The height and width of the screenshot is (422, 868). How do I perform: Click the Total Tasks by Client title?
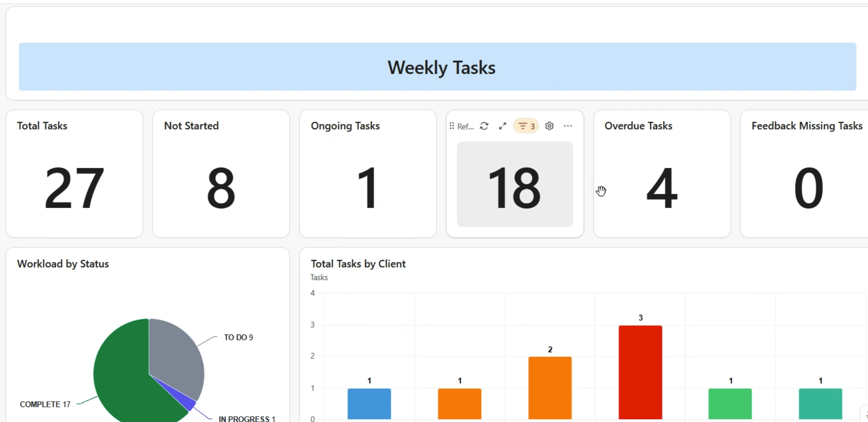(x=358, y=264)
